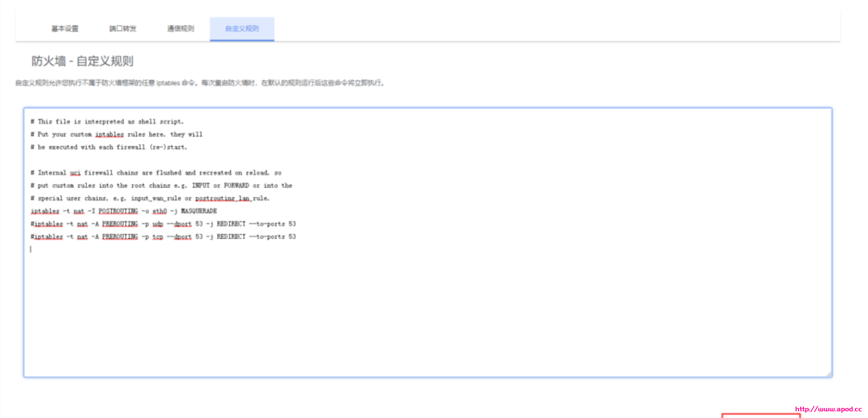Open the 基本设置 tab

pyautogui.click(x=65, y=29)
